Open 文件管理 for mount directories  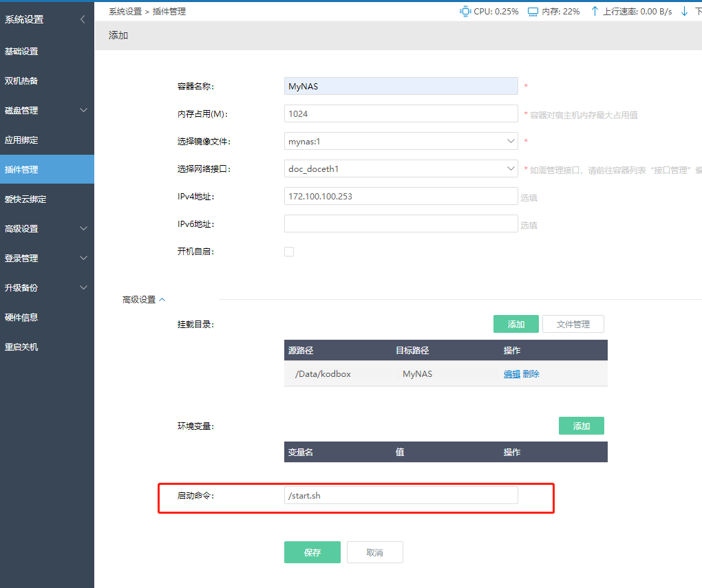(573, 324)
